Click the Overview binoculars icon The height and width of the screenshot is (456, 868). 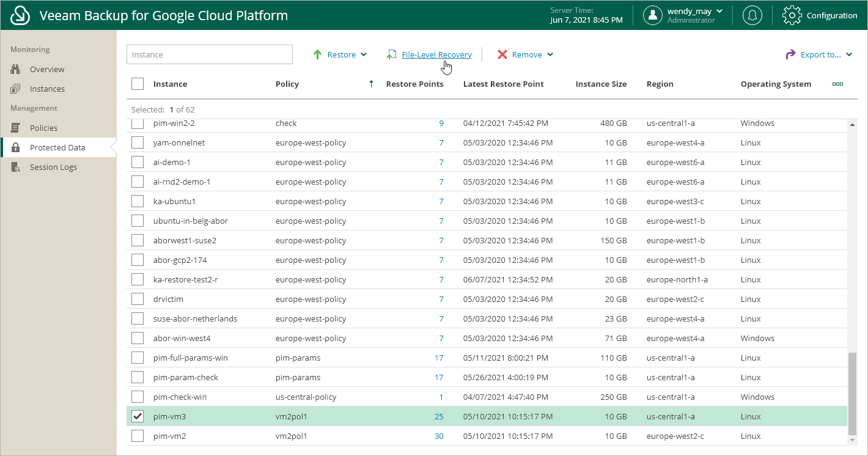point(16,69)
